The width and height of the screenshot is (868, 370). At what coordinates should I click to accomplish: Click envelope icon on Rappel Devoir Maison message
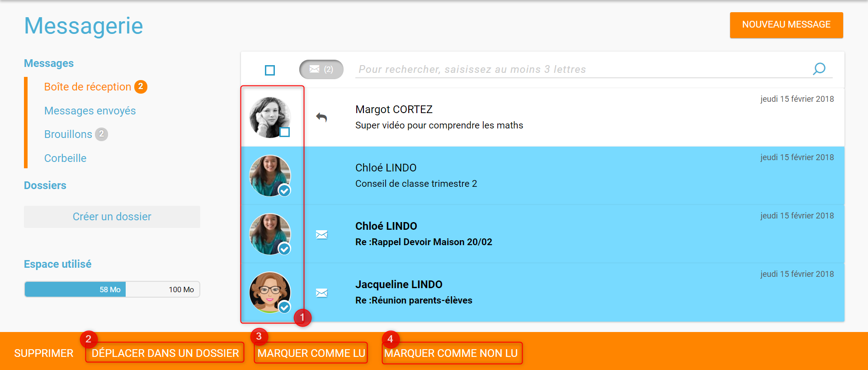click(x=321, y=234)
